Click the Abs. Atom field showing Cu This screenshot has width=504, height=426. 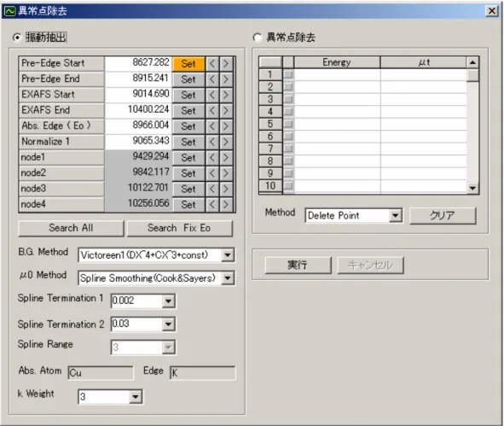pyautogui.click(x=101, y=373)
